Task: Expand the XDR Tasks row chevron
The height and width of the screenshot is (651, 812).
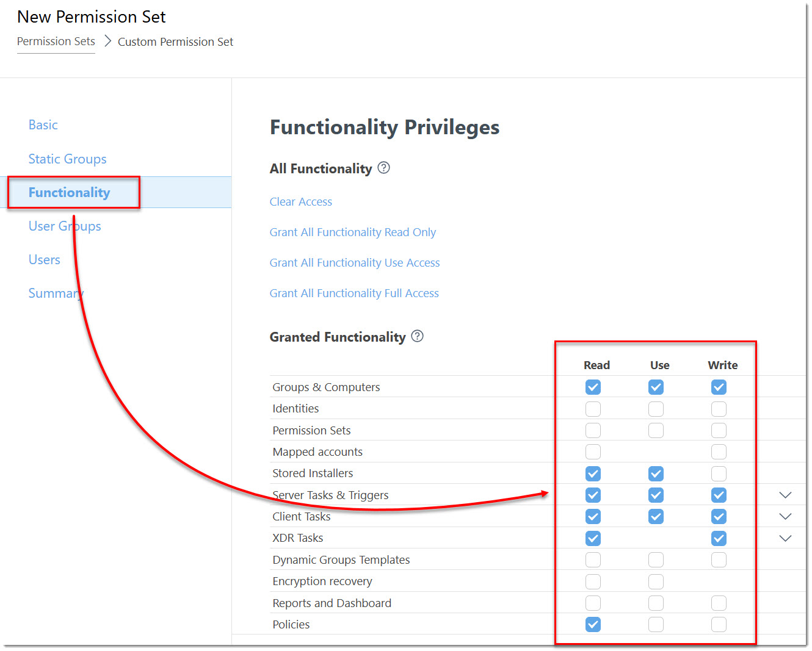Action: [x=785, y=538]
